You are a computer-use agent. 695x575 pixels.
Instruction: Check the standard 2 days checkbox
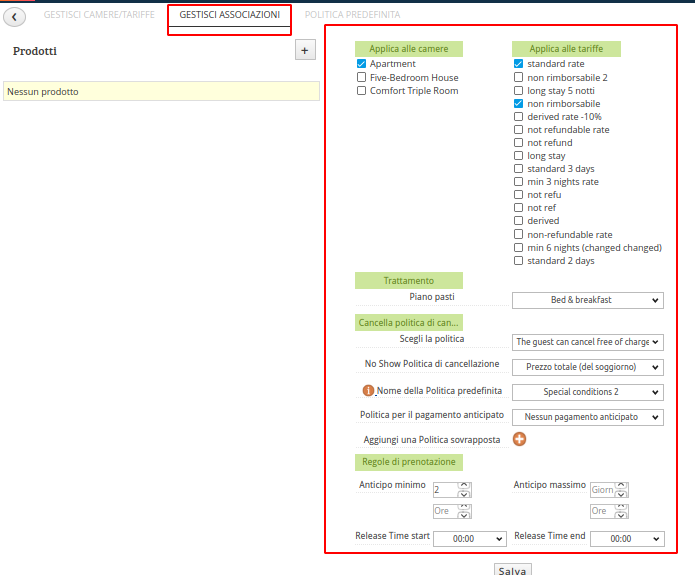coord(518,261)
